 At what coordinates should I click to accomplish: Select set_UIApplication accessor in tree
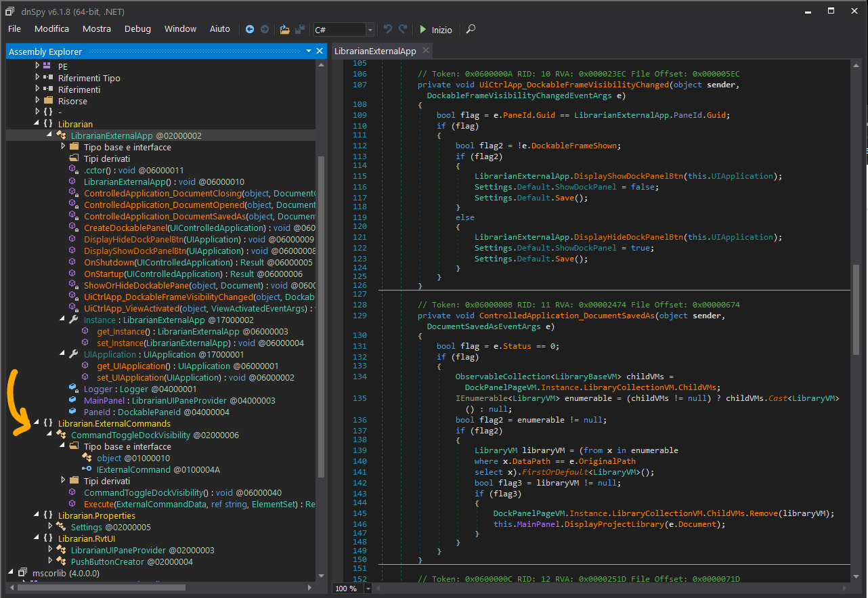click(196, 377)
